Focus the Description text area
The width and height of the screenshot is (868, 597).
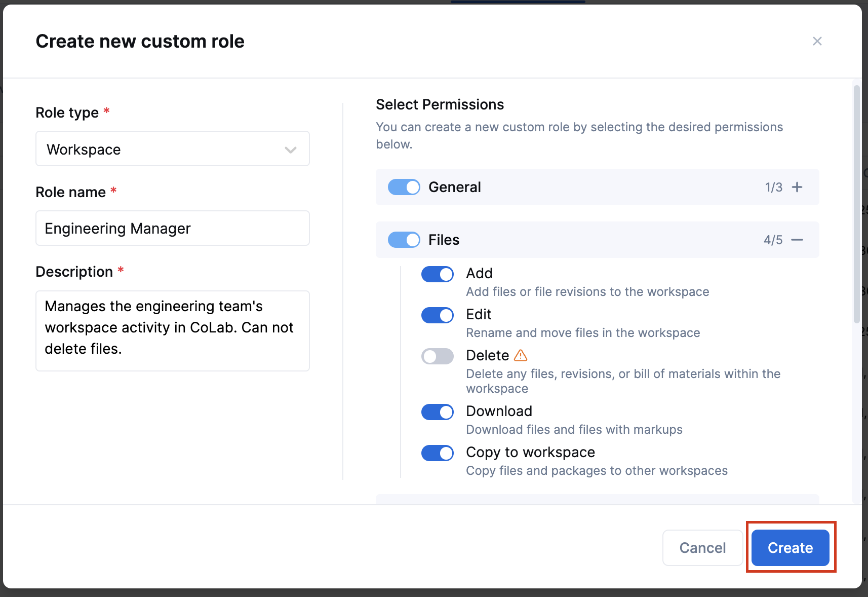pos(173,330)
